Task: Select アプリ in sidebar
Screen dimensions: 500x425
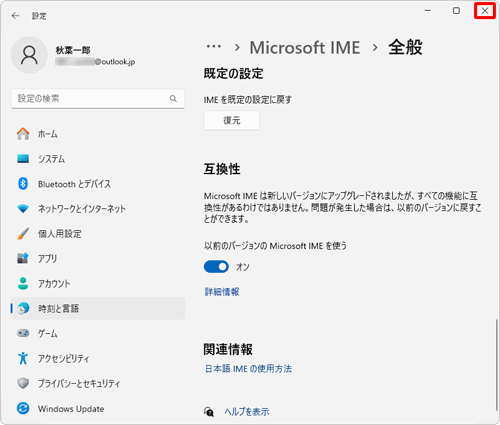Action: [x=98, y=258]
